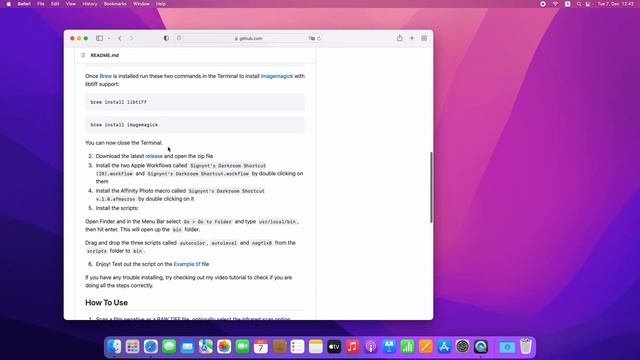The width and height of the screenshot is (640, 360).
Task: Open Control Center from the menu bar
Action: tap(588, 4)
